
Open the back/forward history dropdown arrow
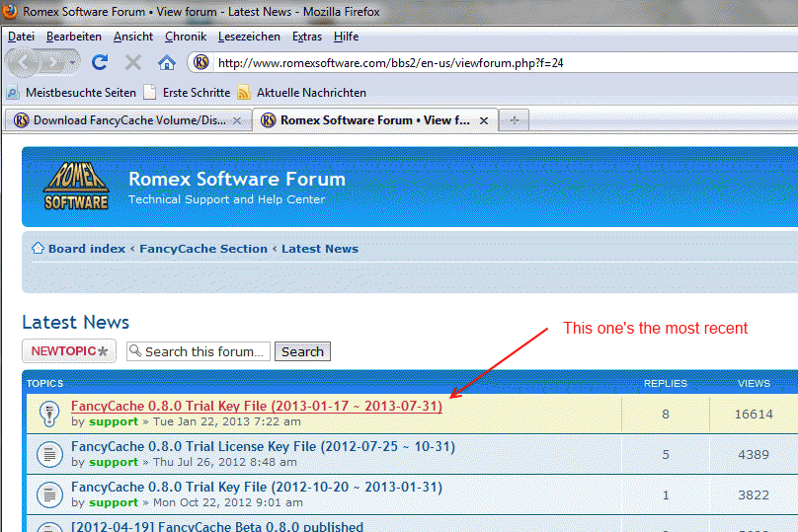click(72, 62)
